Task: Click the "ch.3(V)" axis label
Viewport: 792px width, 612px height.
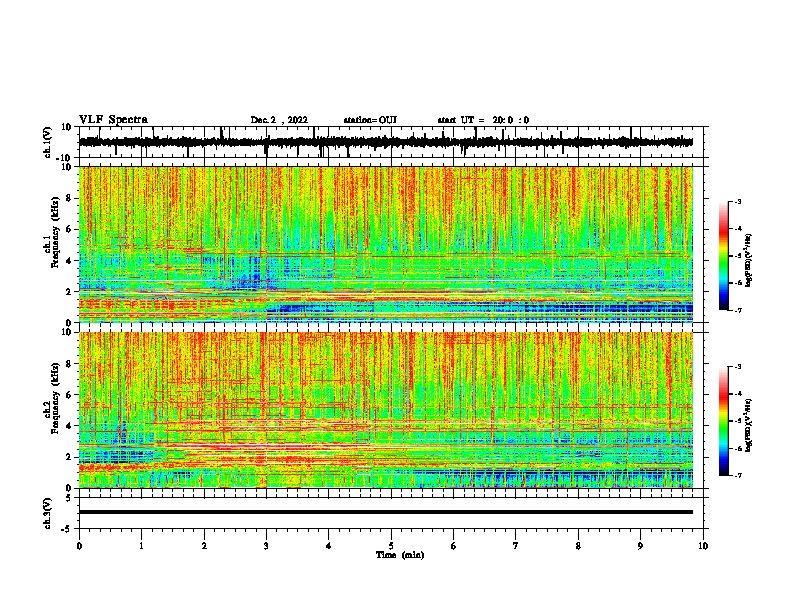Action: click(48, 513)
